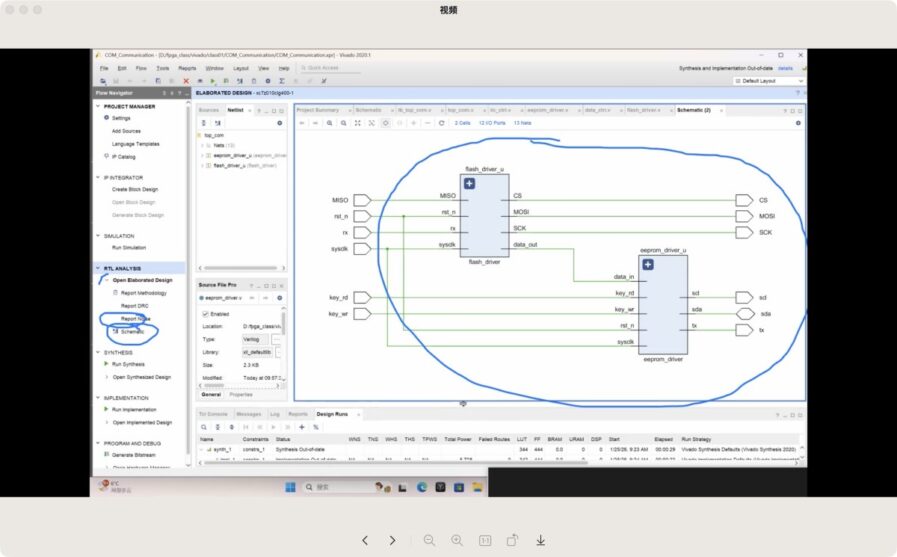The height and width of the screenshot is (557, 897).
Task: Collapse the PROJECT MANAGER section
Action: click(99, 106)
